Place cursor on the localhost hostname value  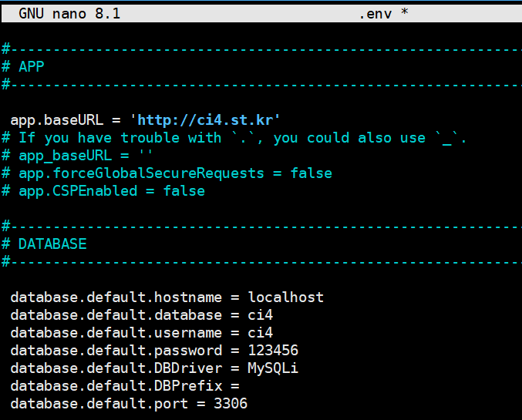coord(285,297)
